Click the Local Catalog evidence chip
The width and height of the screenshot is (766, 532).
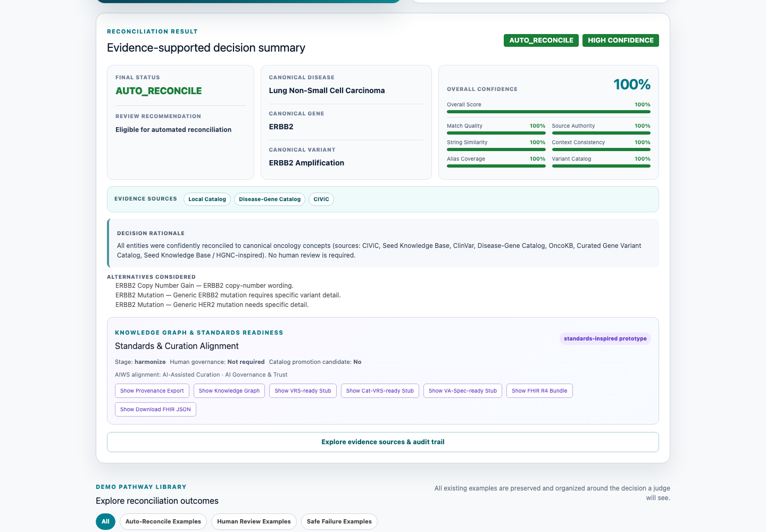pyautogui.click(x=207, y=199)
